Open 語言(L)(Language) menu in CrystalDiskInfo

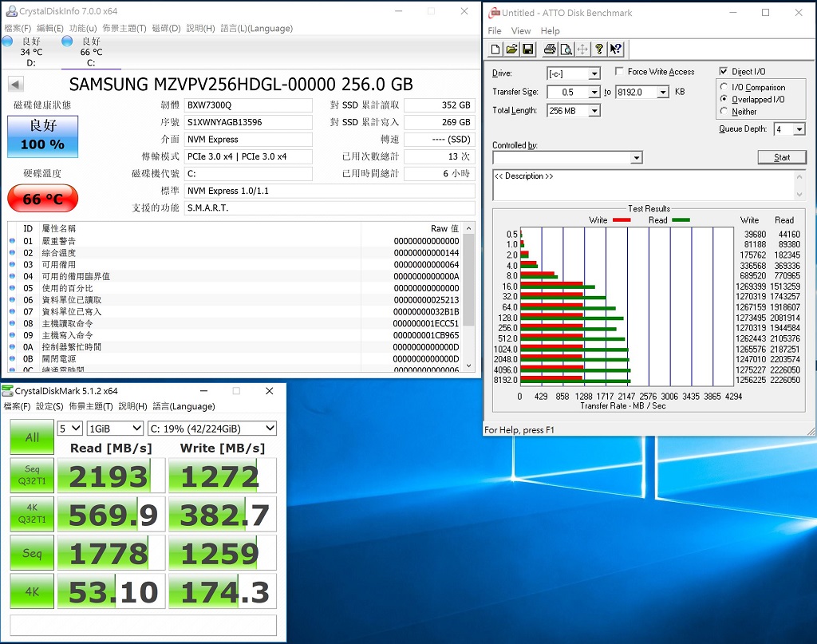[x=256, y=28]
